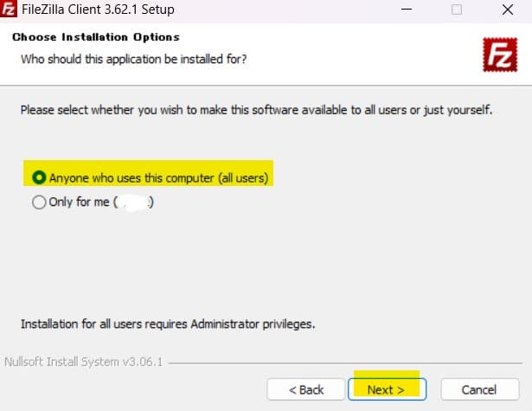Viewport: 532px width, 411px height.
Task: Click the disabled maximize button
Action: 457,10
